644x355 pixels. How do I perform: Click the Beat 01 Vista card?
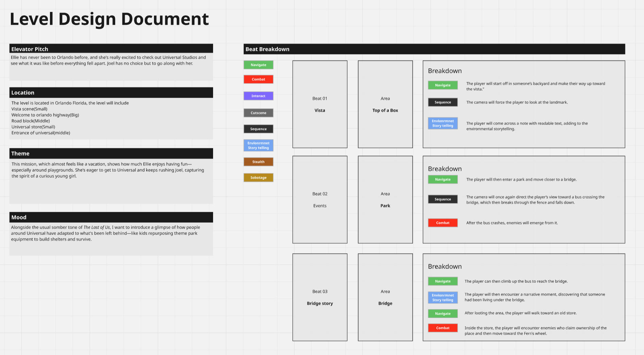click(320, 104)
